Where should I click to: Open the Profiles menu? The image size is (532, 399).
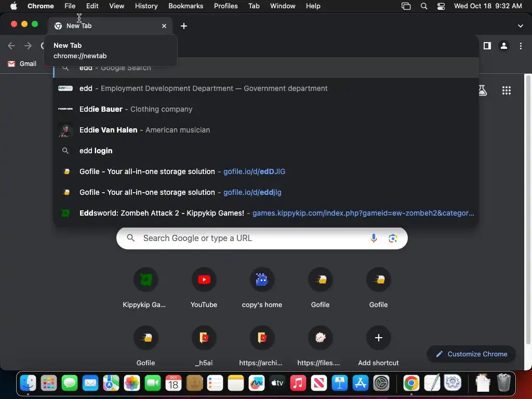coord(225,6)
